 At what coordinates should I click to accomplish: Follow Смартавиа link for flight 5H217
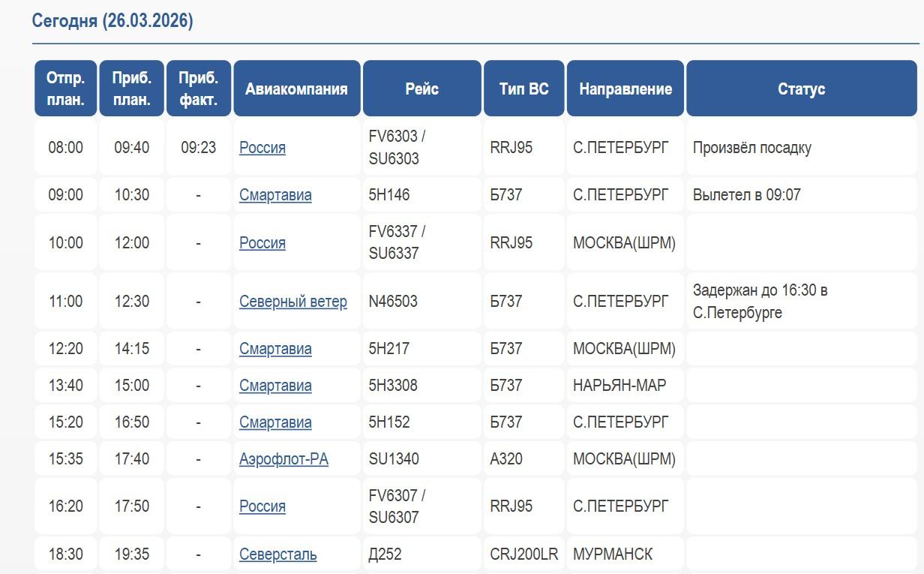275,349
